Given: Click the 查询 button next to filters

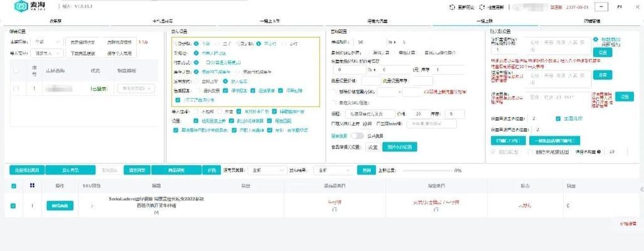Looking at the screenshot, I should pos(367,169).
